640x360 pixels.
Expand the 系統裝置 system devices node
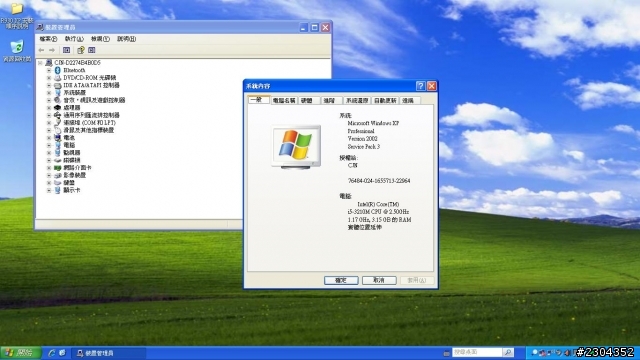tap(49, 93)
